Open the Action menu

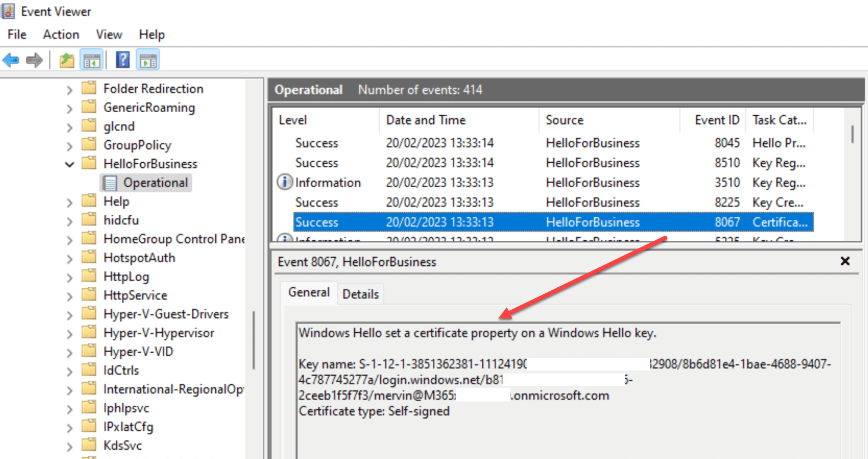click(61, 34)
